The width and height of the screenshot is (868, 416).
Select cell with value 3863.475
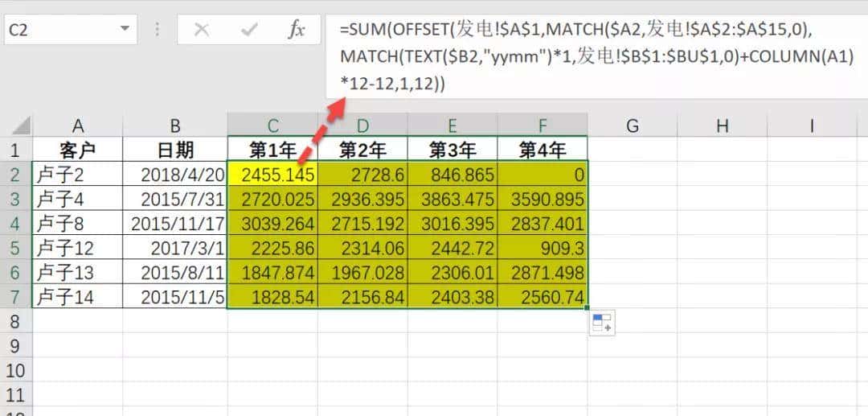[452, 199]
